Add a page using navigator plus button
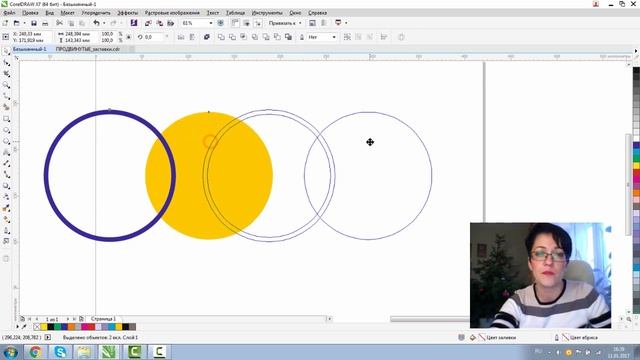This screenshot has width=640, height=360. coord(81,319)
